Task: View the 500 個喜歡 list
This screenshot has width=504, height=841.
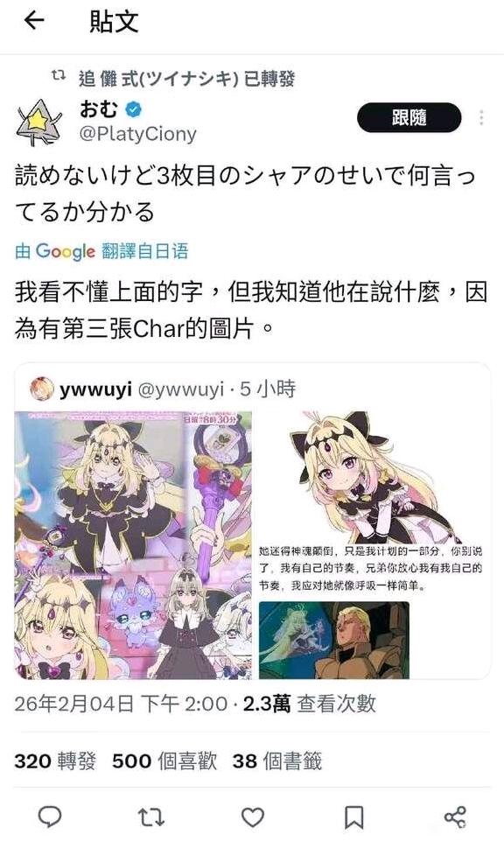Action: click(x=164, y=761)
